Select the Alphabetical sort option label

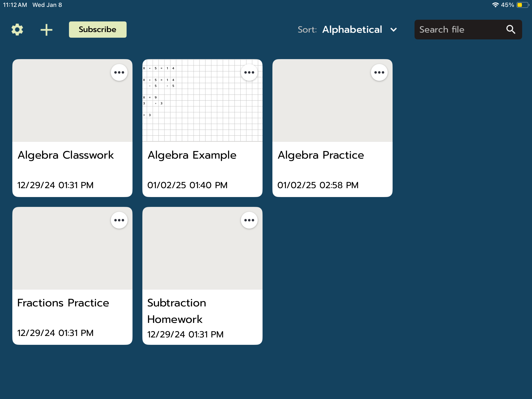click(x=352, y=30)
